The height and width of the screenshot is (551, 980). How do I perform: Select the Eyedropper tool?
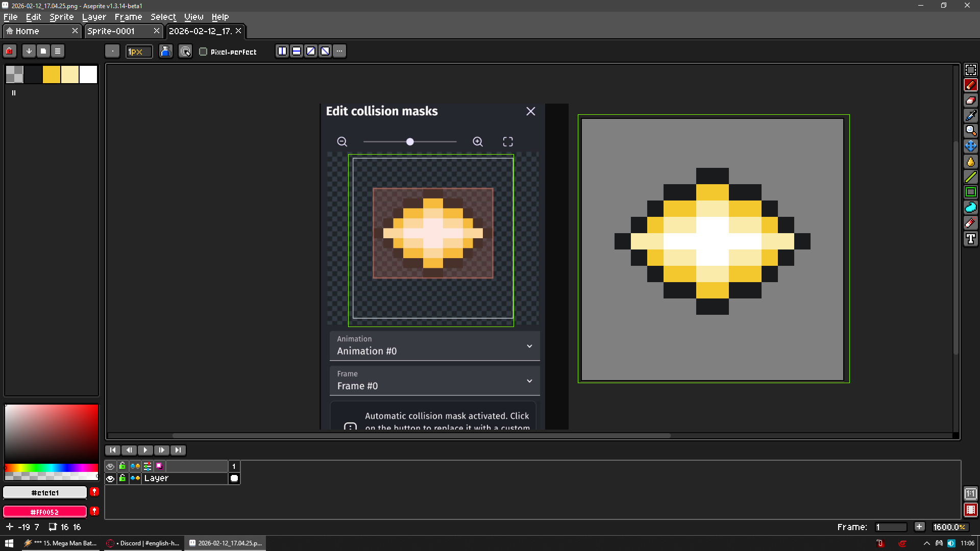pyautogui.click(x=970, y=116)
